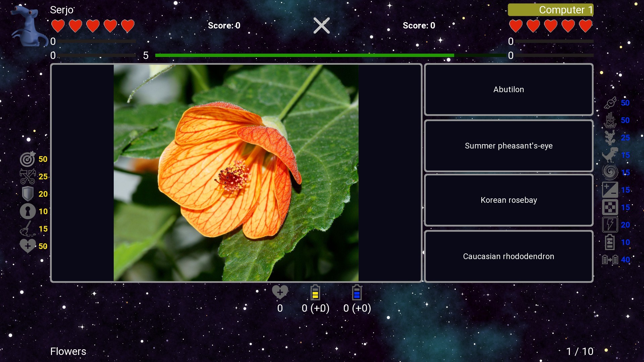Activate the broom power-up
Image resolution: width=644 pixels, height=362 pixels.
[x=28, y=229]
